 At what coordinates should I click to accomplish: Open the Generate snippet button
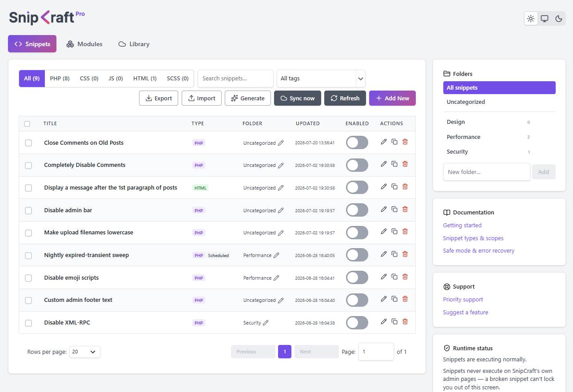[248, 98]
